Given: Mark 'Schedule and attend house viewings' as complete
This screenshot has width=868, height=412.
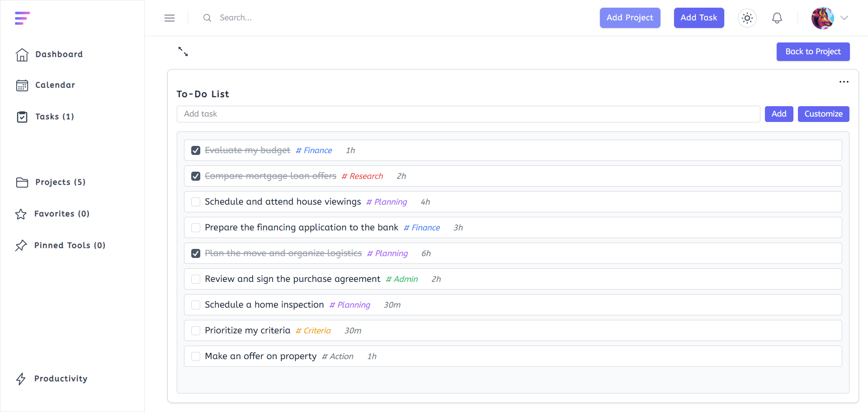Looking at the screenshot, I should pyautogui.click(x=195, y=201).
